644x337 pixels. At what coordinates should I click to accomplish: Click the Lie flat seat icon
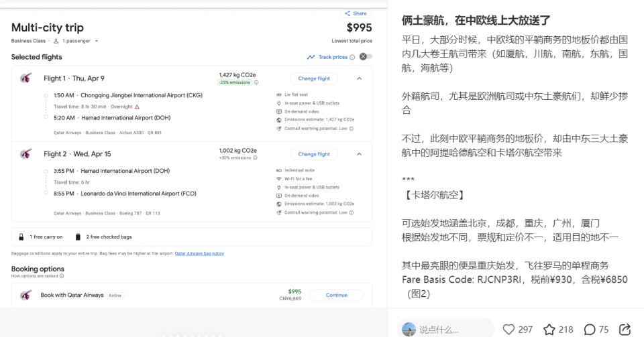[x=279, y=94]
